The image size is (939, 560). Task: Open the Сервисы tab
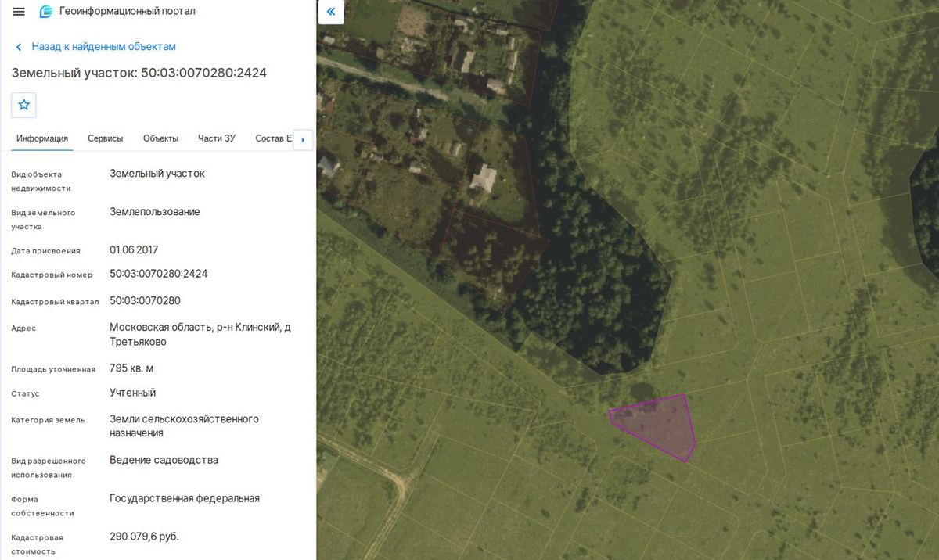(106, 138)
